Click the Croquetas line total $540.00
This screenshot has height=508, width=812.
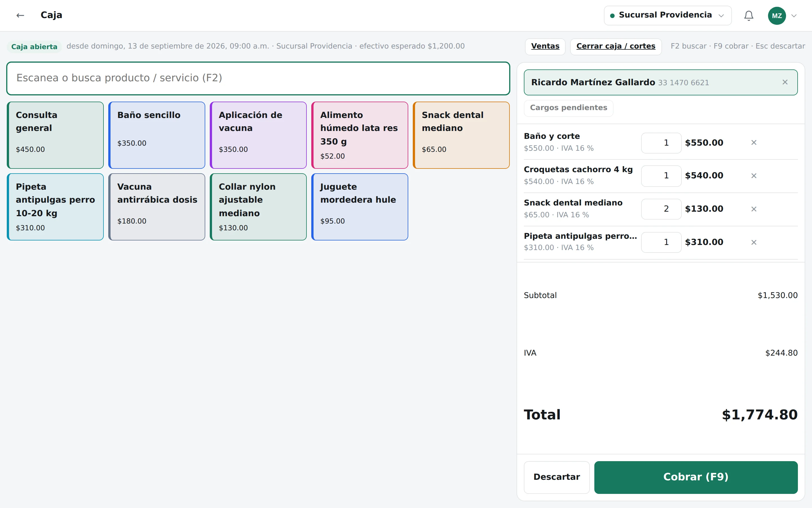pos(704,176)
